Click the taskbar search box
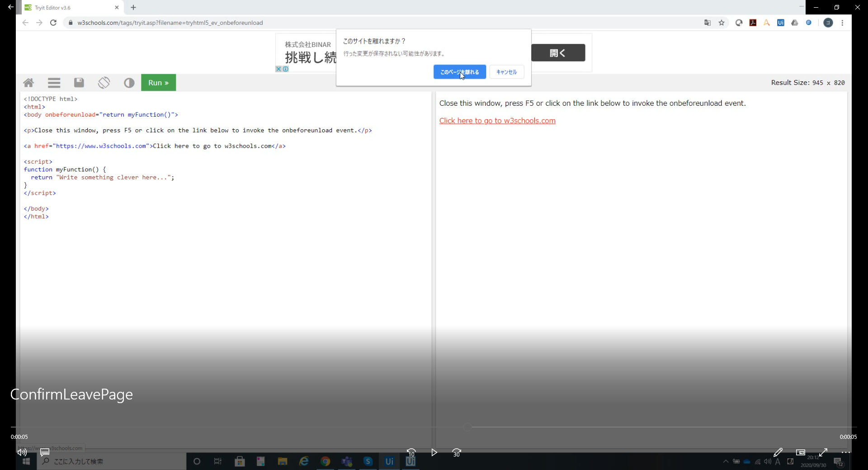The image size is (868, 470). coord(111,461)
